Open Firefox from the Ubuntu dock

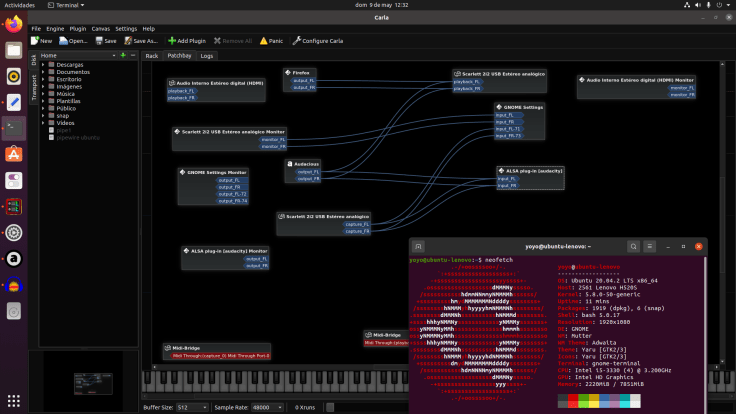(x=14, y=24)
